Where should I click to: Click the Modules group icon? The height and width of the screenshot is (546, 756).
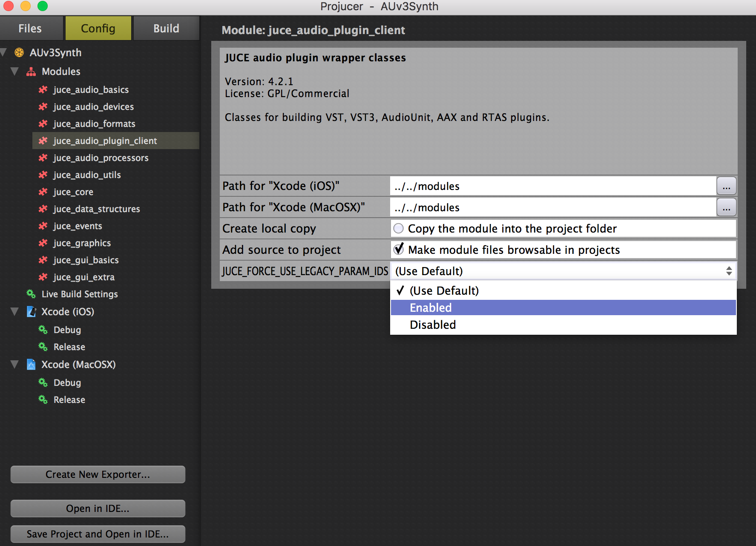[x=31, y=72]
